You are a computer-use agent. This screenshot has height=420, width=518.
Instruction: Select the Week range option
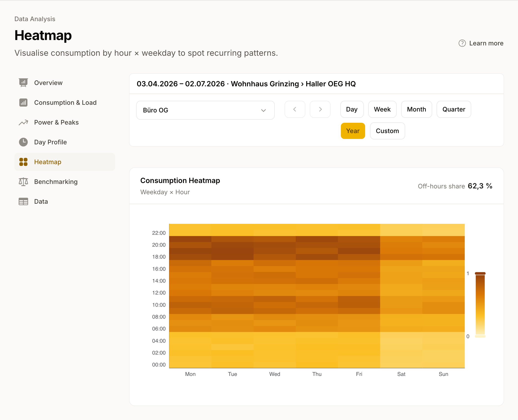pyautogui.click(x=382, y=109)
